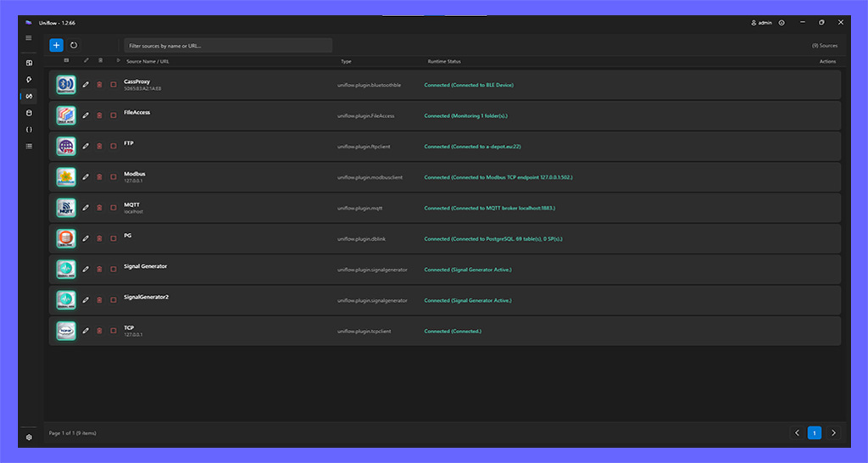Click the FileAccess plugin thumbnail

point(66,115)
